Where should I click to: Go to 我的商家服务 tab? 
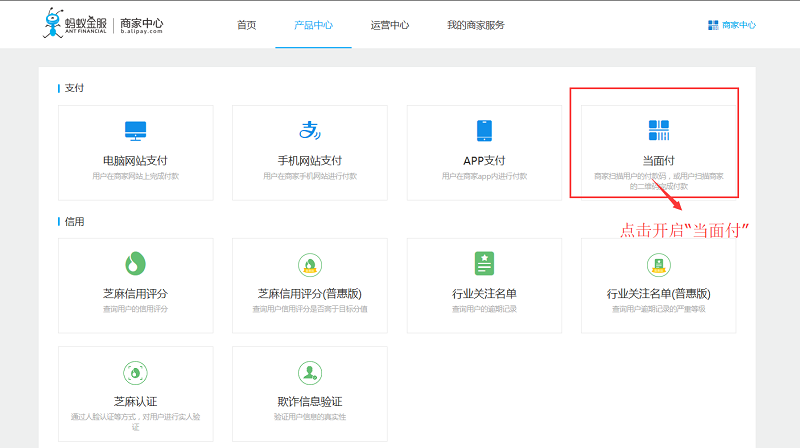click(476, 25)
